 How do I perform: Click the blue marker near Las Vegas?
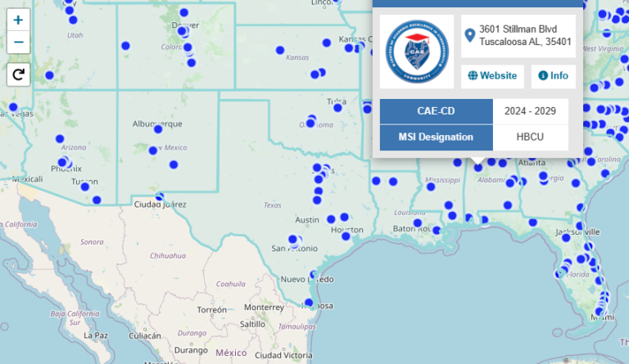point(13,106)
